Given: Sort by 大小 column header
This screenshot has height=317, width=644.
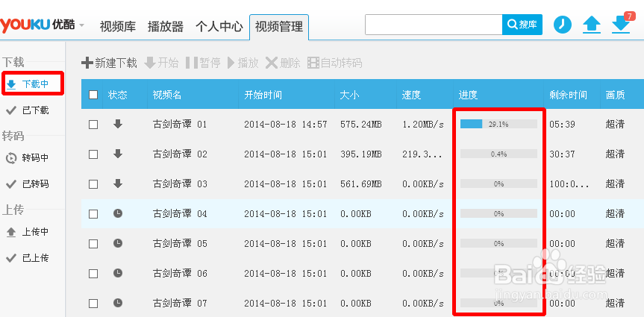Looking at the screenshot, I should [x=349, y=95].
